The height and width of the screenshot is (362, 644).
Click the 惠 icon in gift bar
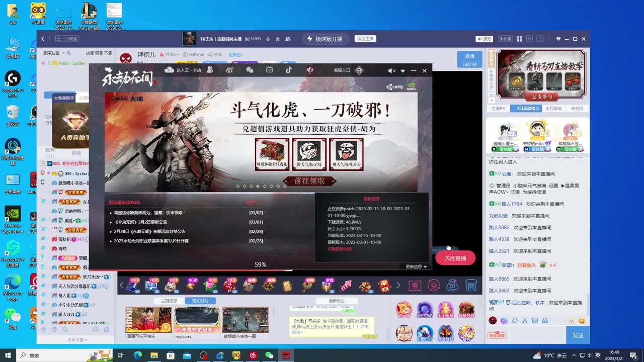[415, 286]
